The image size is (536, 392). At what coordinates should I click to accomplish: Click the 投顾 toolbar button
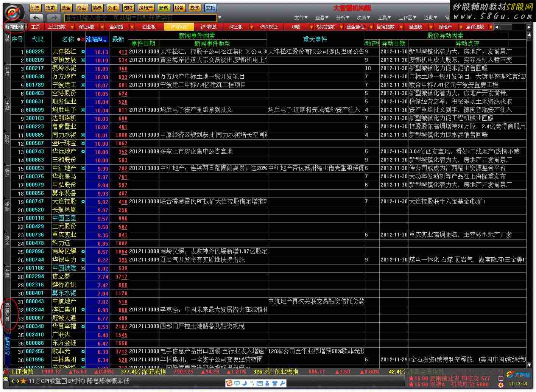click(195, 8)
